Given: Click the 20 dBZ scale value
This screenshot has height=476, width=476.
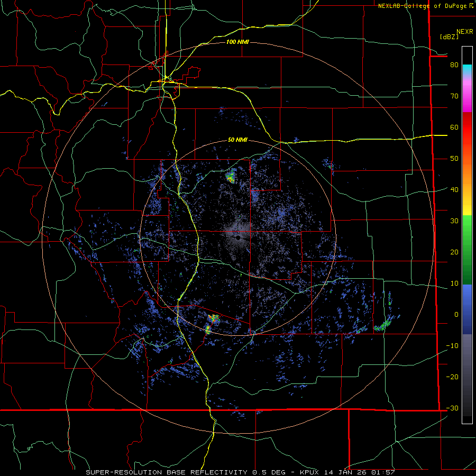Looking at the screenshot, I should point(454,252).
